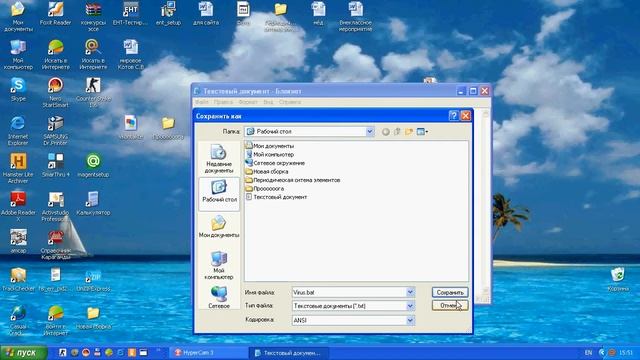Select the Counter-Strike desktop icon

coord(93,93)
